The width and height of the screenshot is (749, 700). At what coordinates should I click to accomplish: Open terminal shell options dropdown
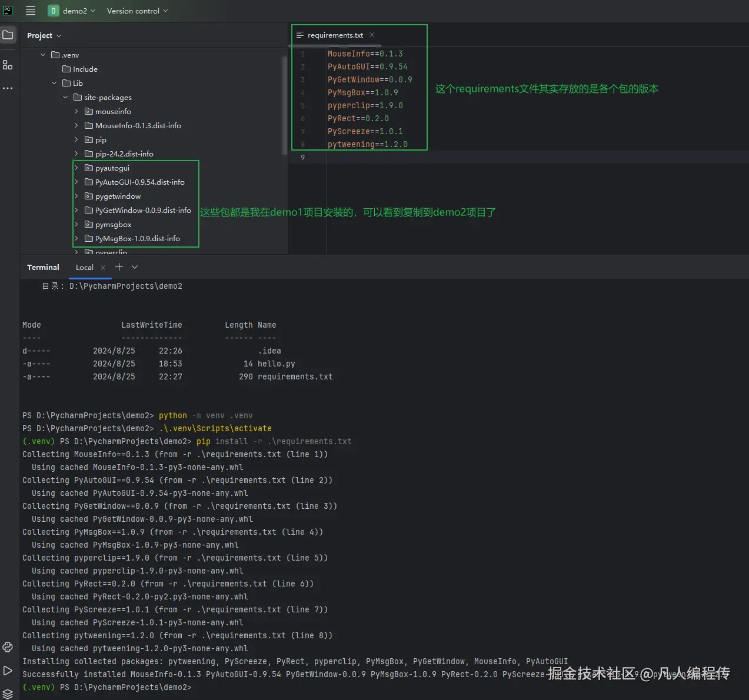point(135,267)
